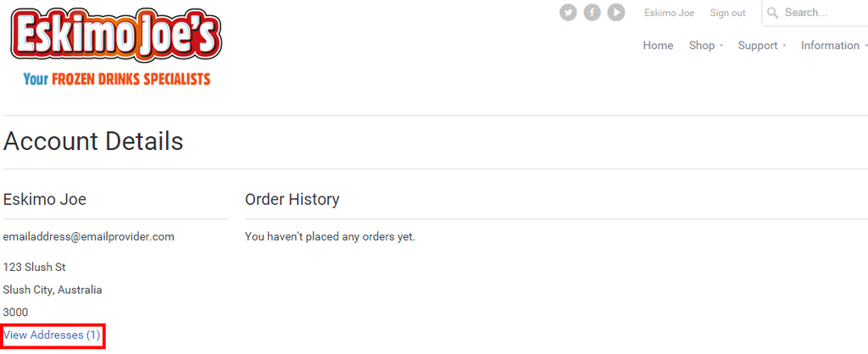868x354 pixels.
Task: Open the Twitter social icon
Action: [x=568, y=13]
